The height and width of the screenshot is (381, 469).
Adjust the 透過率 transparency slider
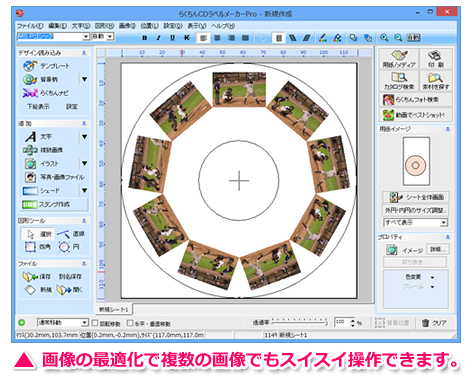(299, 322)
